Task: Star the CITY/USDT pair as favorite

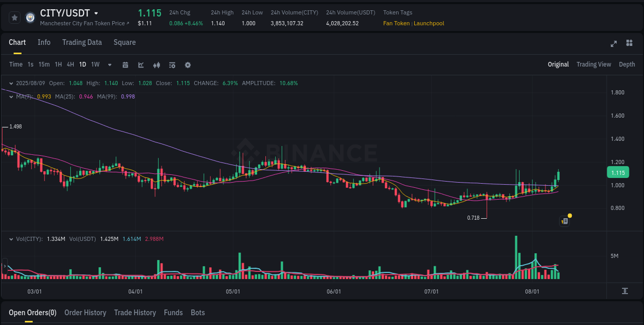Action: click(x=14, y=17)
